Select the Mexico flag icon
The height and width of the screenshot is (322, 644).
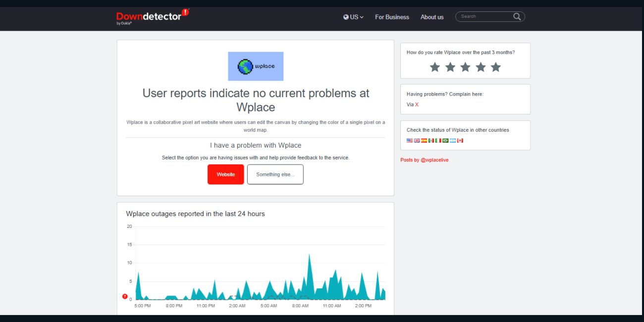(x=431, y=140)
